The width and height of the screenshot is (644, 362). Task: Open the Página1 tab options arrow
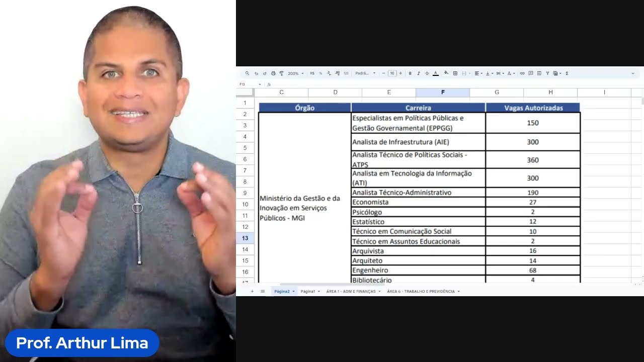(318, 292)
